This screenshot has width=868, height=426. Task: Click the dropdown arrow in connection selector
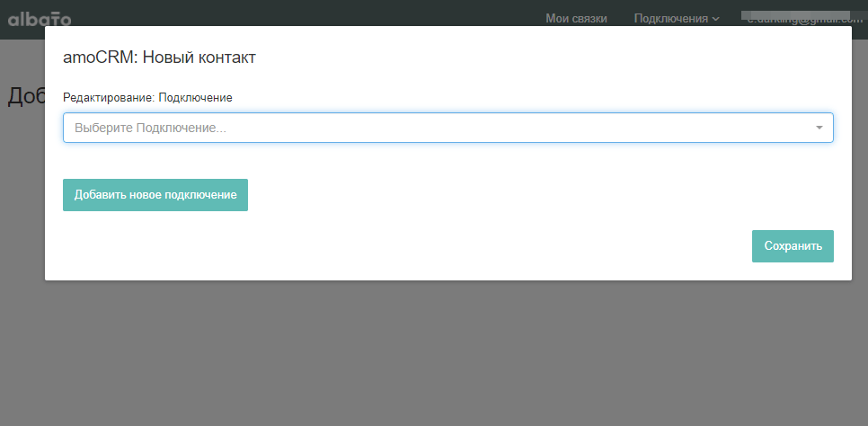(x=819, y=128)
